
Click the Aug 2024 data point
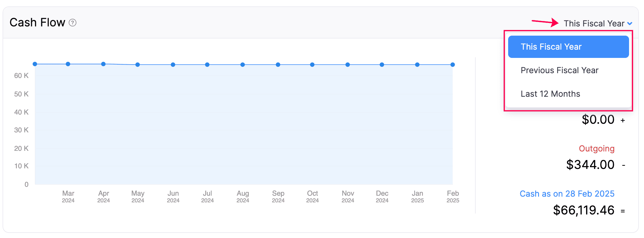pos(243,65)
